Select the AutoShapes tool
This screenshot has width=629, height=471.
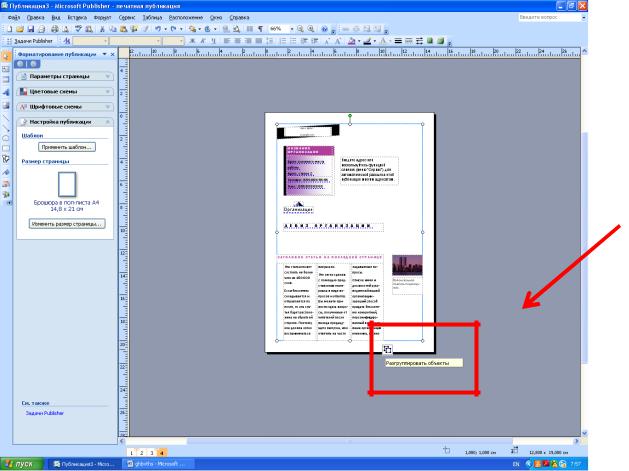click(6, 159)
